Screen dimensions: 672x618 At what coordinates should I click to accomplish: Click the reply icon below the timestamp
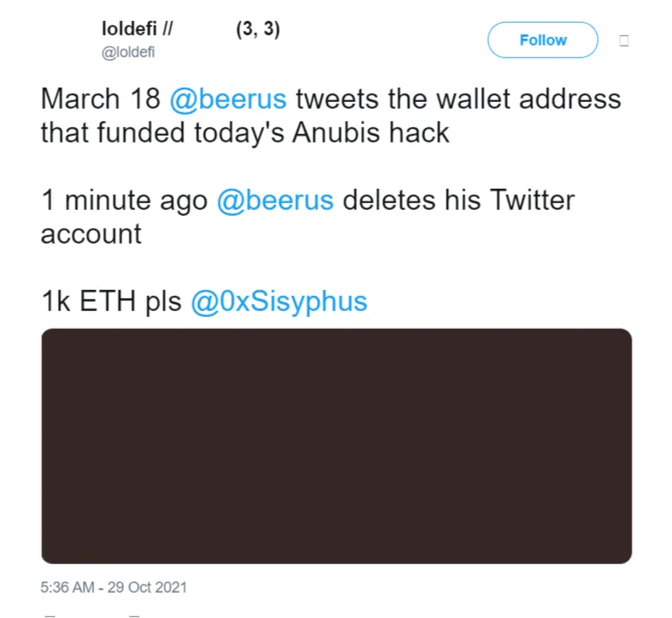(x=49, y=615)
